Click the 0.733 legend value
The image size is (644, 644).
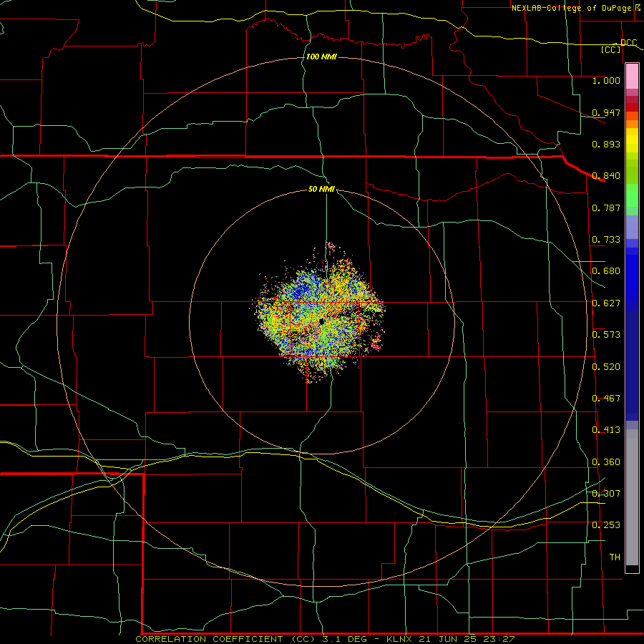point(606,240)
